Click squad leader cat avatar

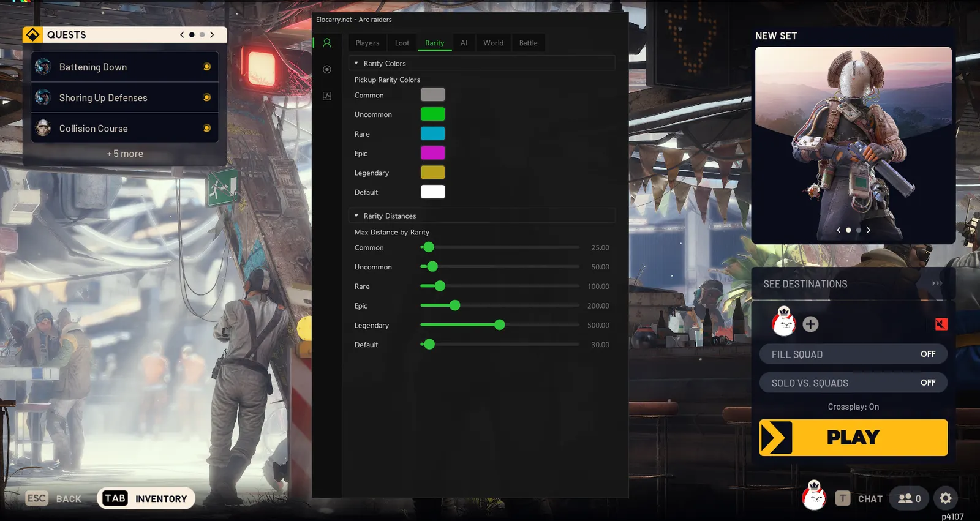784,321
